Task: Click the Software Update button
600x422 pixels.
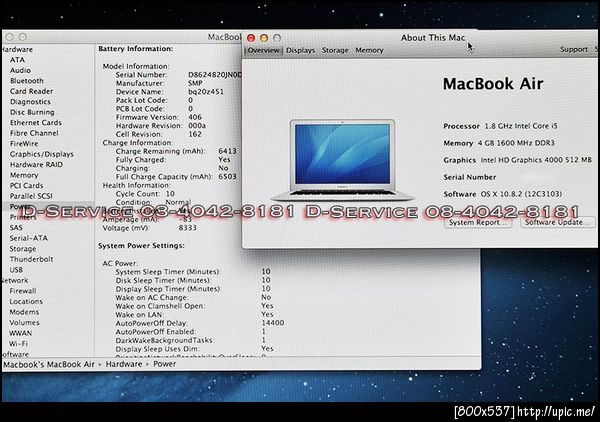Action: click(558, 222)
